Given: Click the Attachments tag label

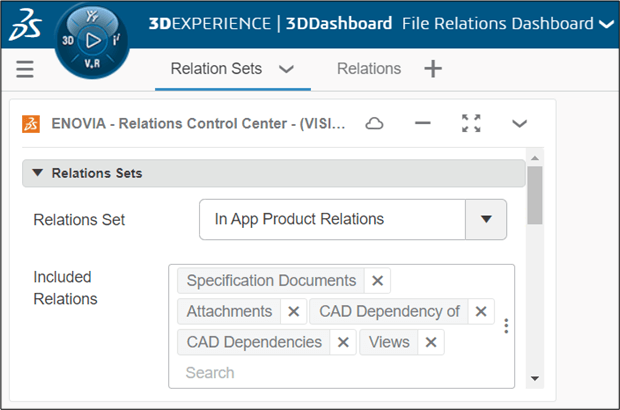Looking at the screenshot, I should [229, 312].
